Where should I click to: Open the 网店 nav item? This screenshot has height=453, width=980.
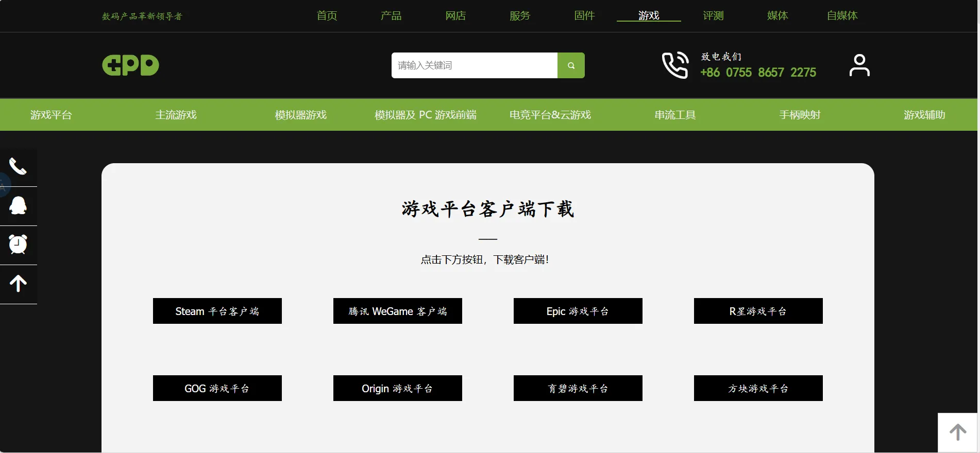tap(455, 15)
